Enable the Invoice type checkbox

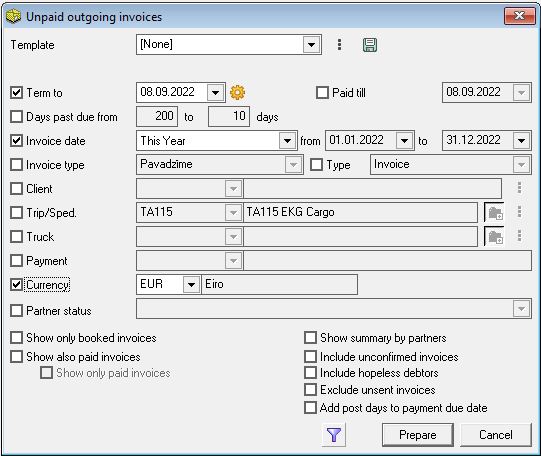tap(16, 165)
